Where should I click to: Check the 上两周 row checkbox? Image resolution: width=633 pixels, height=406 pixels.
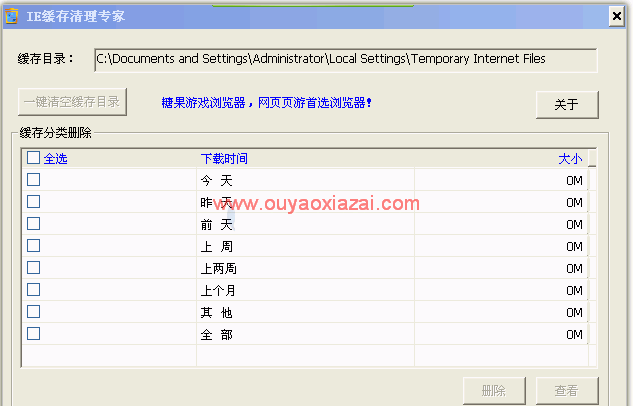(34, 268)
